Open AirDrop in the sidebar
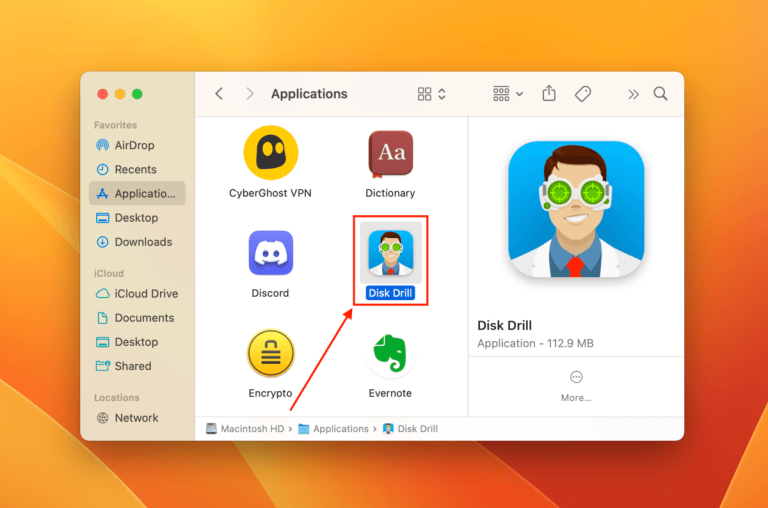The height and width of the screenshot is (508, 768). (x=134, y=146)
